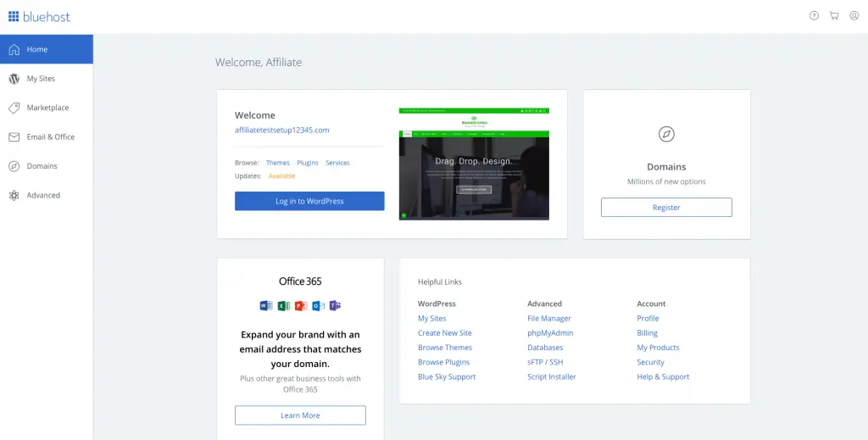Click the Script Installer link
This screenshot has height=440, width=868.
[552, 376]
